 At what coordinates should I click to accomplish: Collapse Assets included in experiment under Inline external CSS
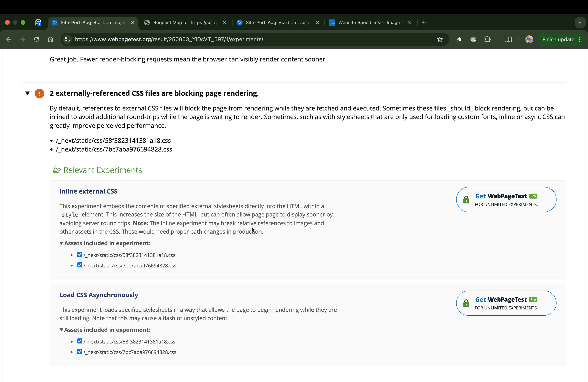61,243
